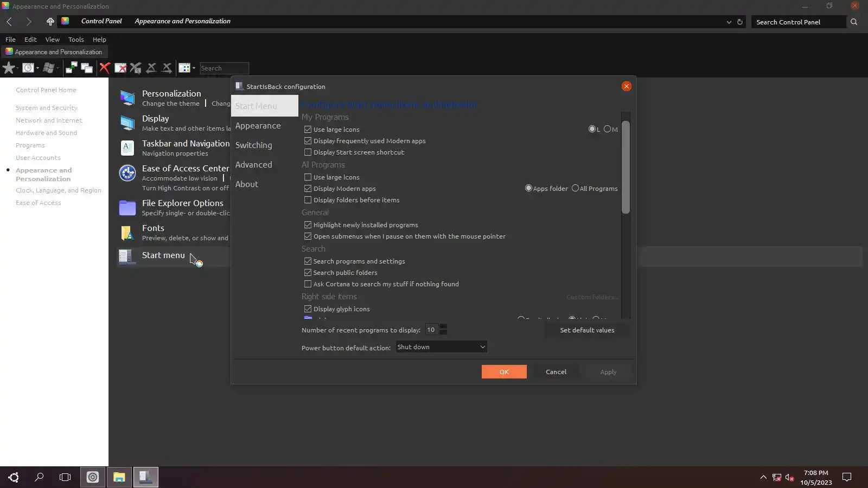Click the view layout toolbar icon

pos(184,68)
